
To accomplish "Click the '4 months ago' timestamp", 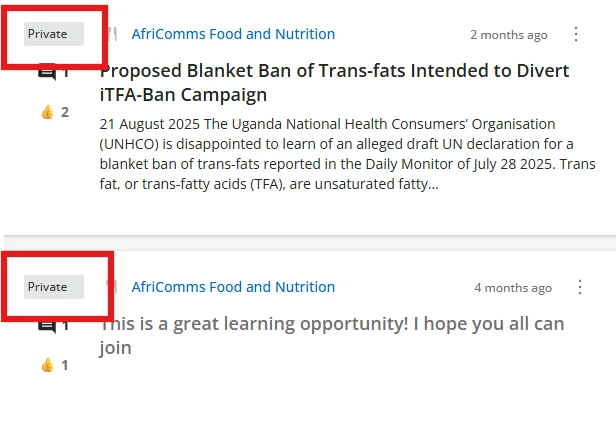I will click(512, 288).
